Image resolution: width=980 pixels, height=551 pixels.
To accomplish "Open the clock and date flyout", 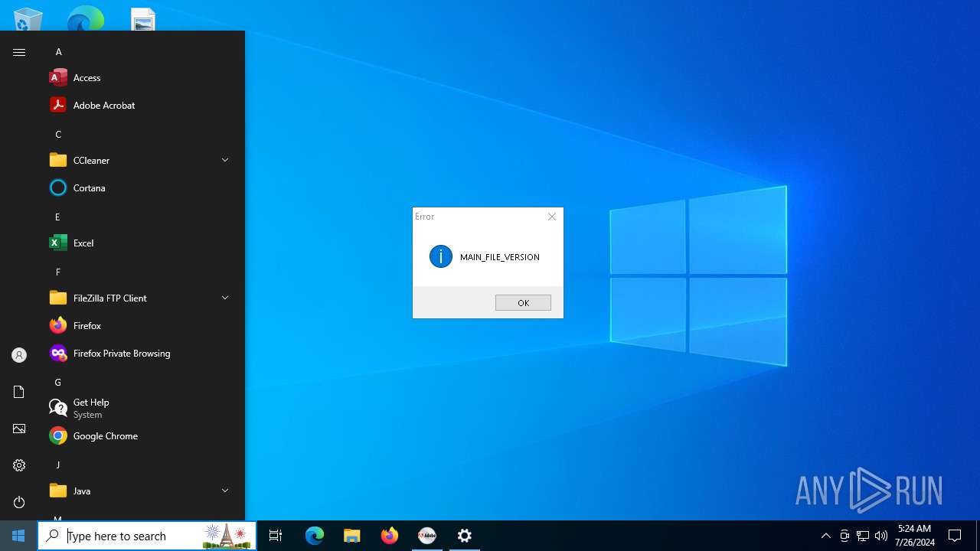I will pyautogui.click(x=915, y=536).
